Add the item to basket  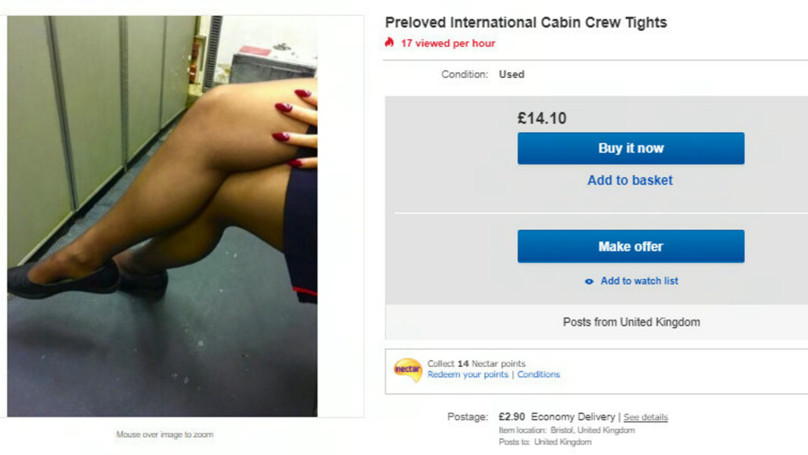pyautogui.click(x=630, y=180)
